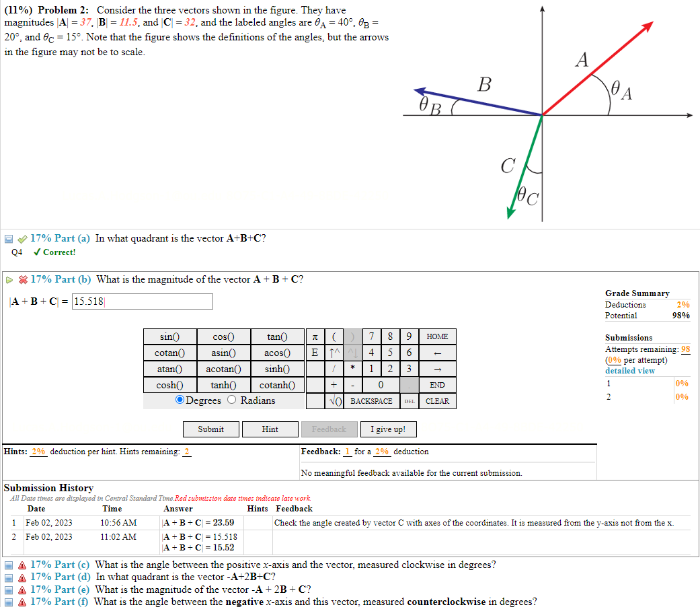Image resolution: width=700 pixels, height=607 pixels.
Task: Expand Part (f) counterclockwise angle question
Action: [9, 602]
